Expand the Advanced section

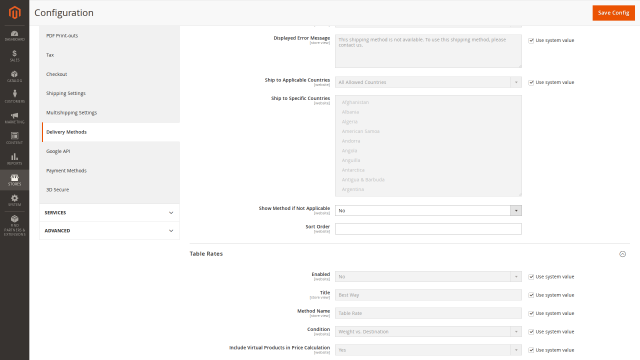click(109, 231)
